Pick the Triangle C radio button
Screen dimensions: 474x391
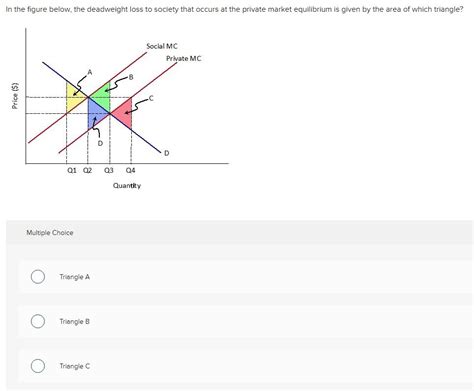click(x=38, y=366)
